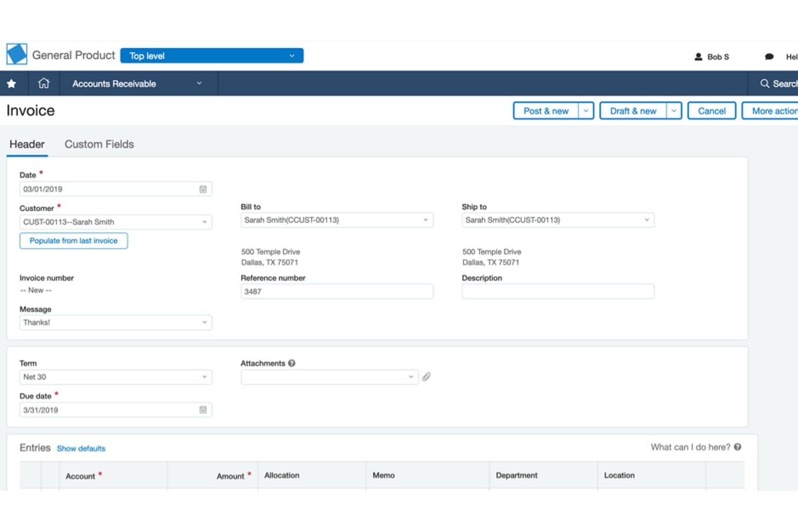The image size is (798, 532).
Task: Switch to the Custom Fields tab
Action: pos(99,144)
